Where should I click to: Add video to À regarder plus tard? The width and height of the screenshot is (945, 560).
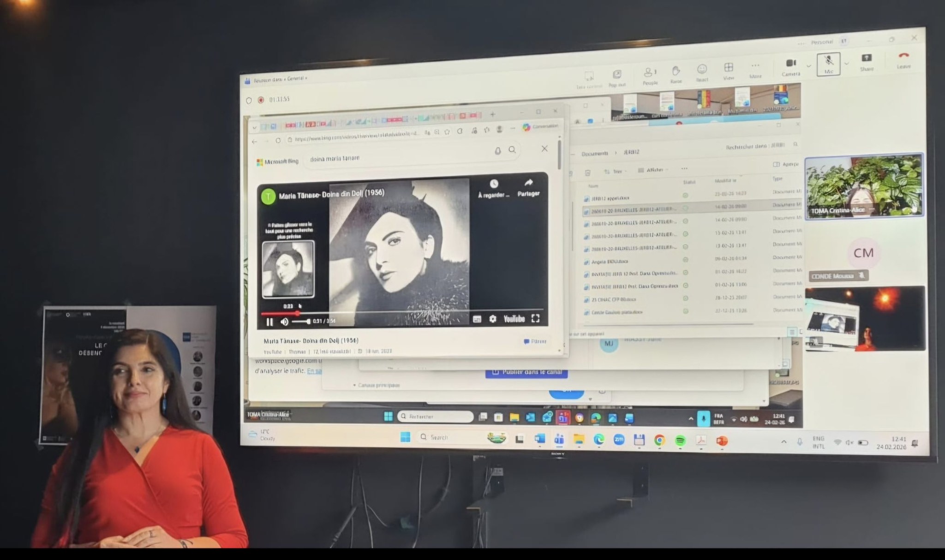[x=494, y=184]
